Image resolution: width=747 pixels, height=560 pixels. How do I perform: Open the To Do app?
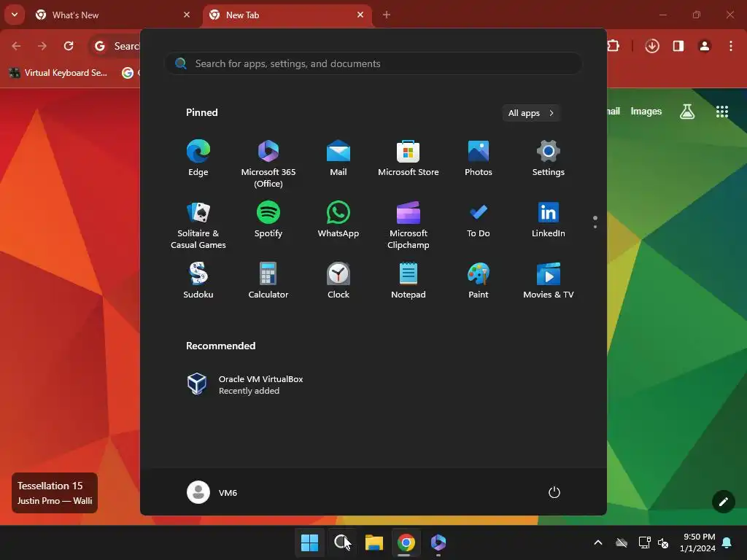(479, 219)
